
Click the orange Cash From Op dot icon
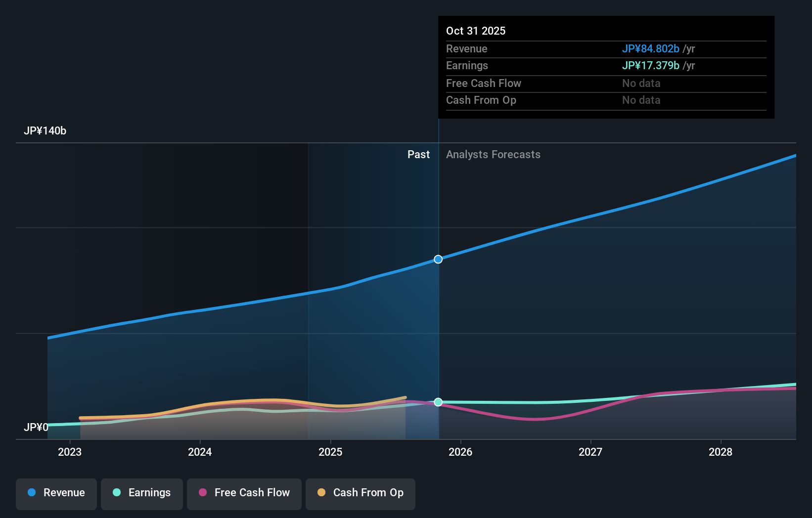322,493
